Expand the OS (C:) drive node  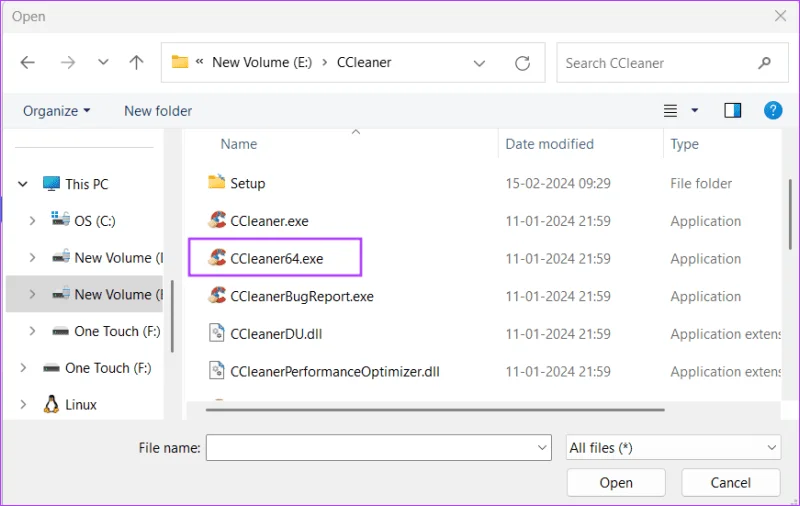coord(32,221)
